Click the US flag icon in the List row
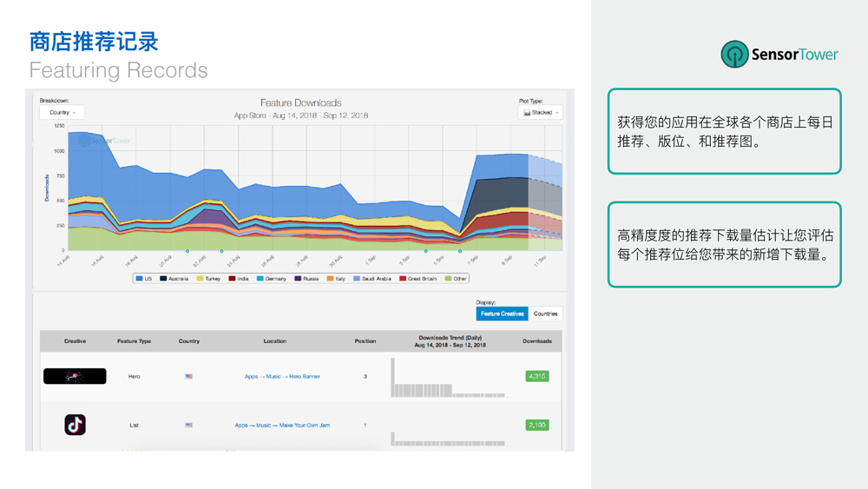 [x=188, y=425]
